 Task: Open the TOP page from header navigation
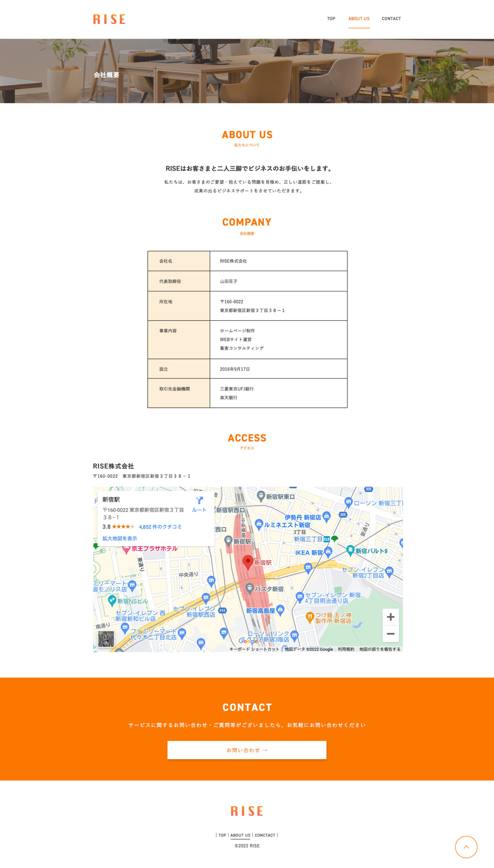pyautogui.click(x=331, y=19)
